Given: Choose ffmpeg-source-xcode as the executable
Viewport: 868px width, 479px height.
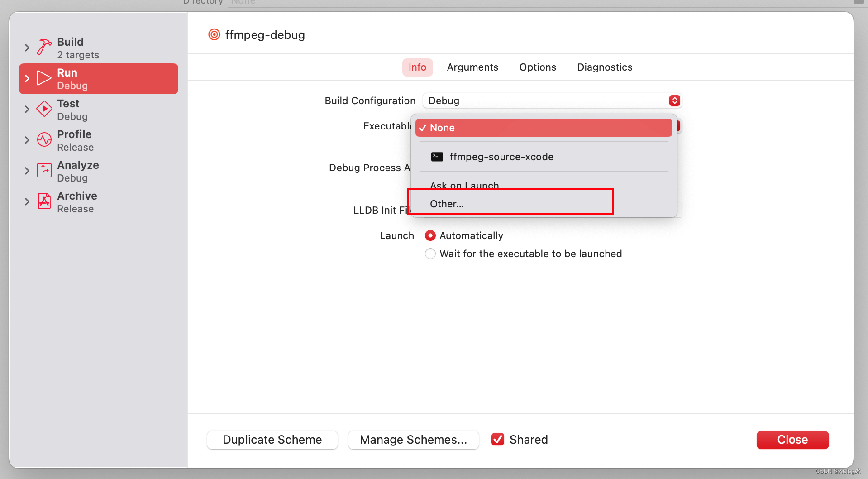Looking at the screenshot, I should pyautogui.click(x=544, y=157).
